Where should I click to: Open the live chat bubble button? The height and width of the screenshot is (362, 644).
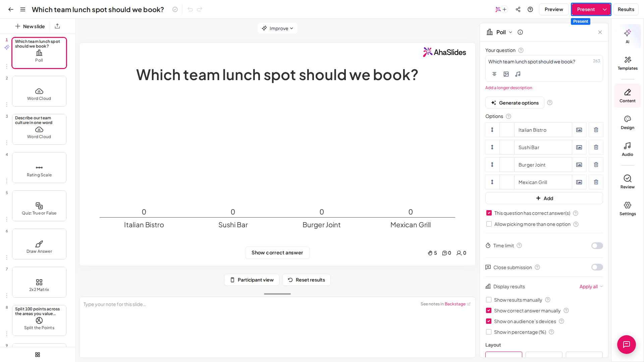[x=627, y=345]
